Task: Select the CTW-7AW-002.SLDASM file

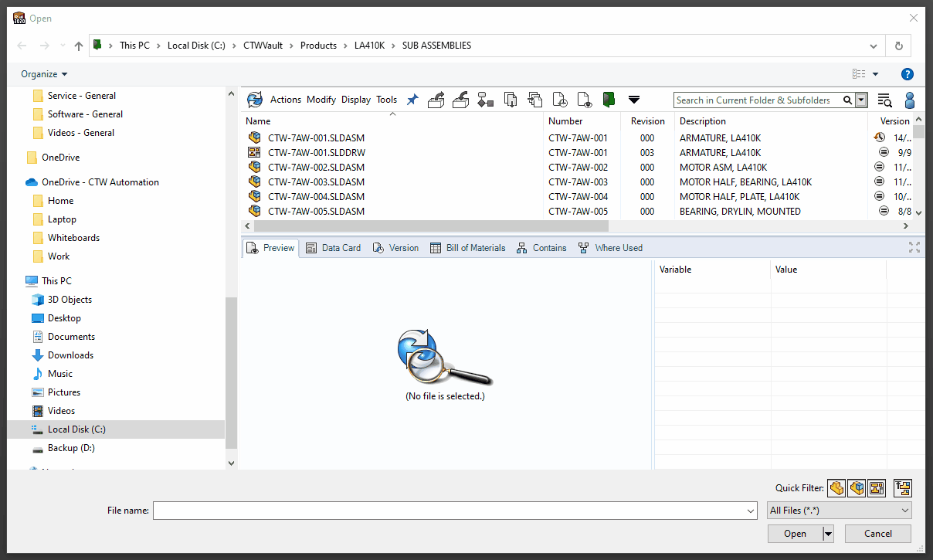Action: tap(316, 168)
